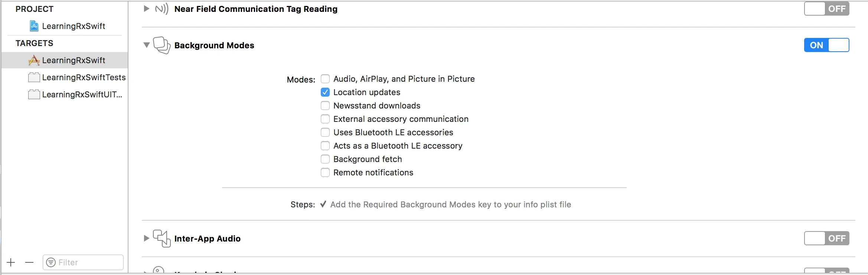The image size is (868, 275).
Task: Check the Background fetch mode
Action: 325,159
